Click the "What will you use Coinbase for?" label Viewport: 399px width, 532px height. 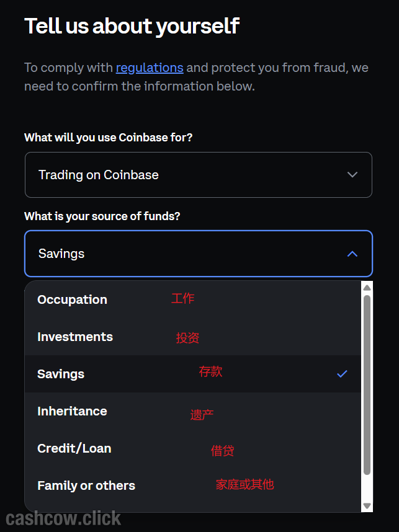click(x=108, y=137)
